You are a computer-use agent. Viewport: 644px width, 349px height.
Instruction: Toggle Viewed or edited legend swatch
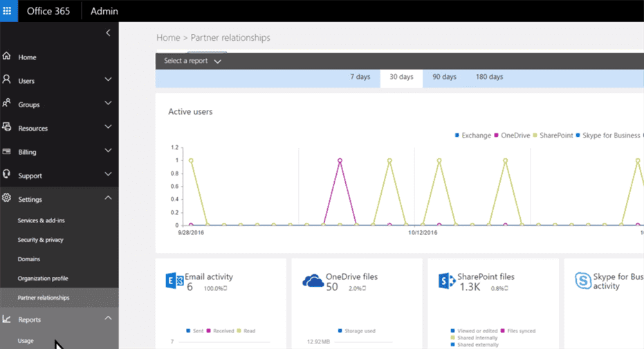click(452, 330)
